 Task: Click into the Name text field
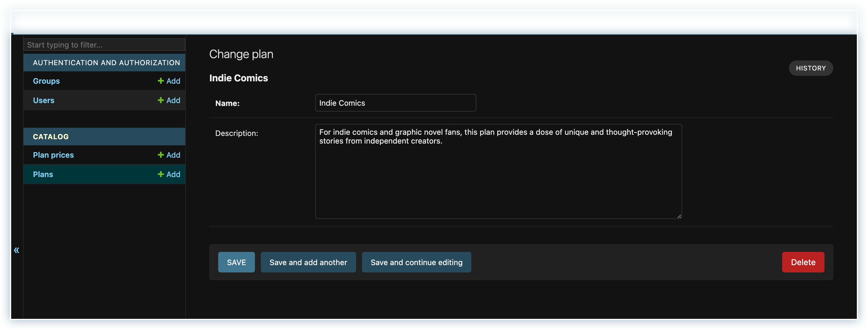(x=395, y=103)
